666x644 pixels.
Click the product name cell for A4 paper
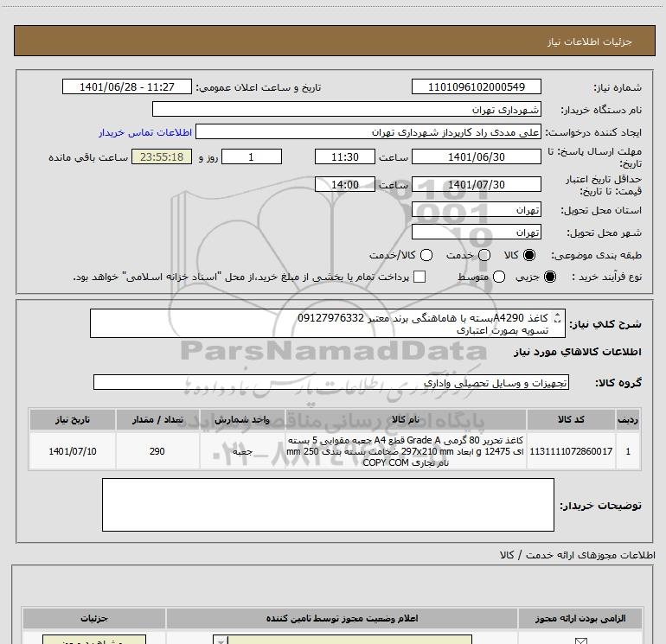(x=406, y=451)
